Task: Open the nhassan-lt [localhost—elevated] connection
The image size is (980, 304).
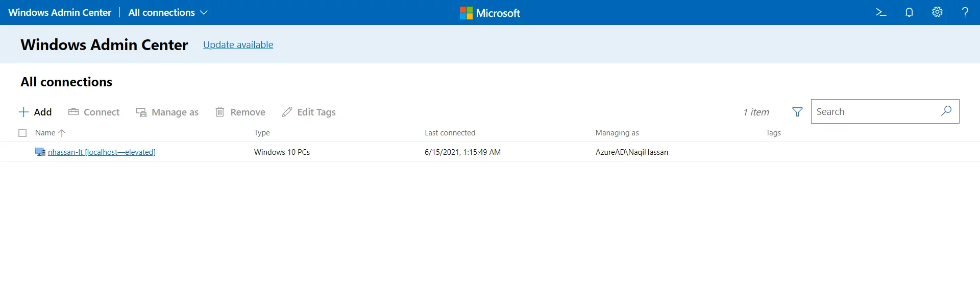Action: 102,152
